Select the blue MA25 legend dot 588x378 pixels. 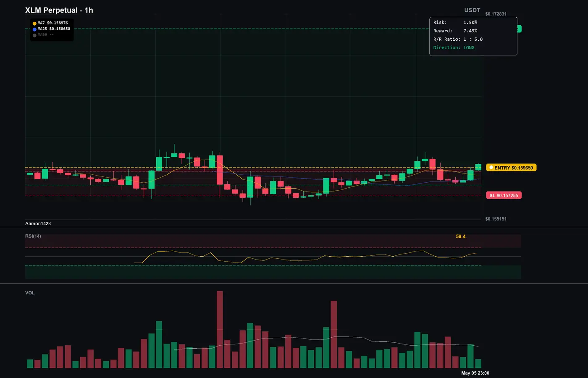pos(34,29)
